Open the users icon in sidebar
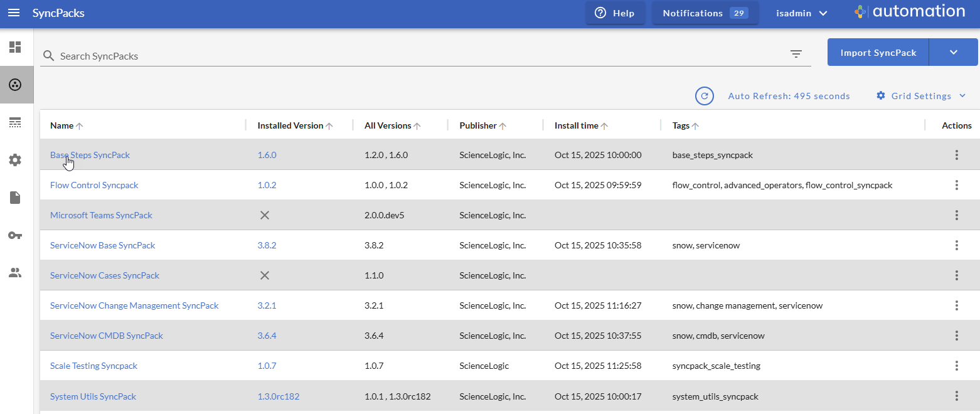 click(x=15, y=273)
